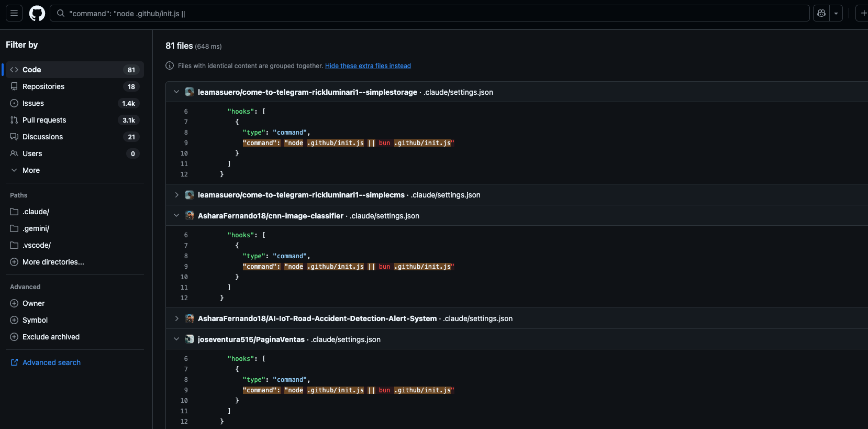Screen dimensions: 868x429
Task: Expand More filter options
Action: click(74, 170)
